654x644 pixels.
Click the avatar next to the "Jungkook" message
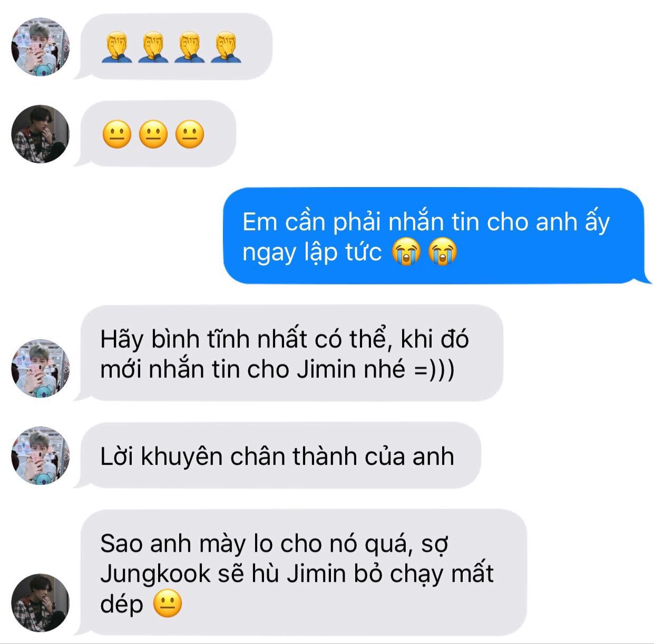40,603
